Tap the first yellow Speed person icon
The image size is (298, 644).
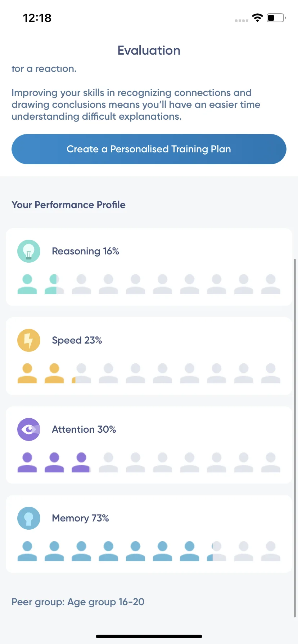(27, 373)
